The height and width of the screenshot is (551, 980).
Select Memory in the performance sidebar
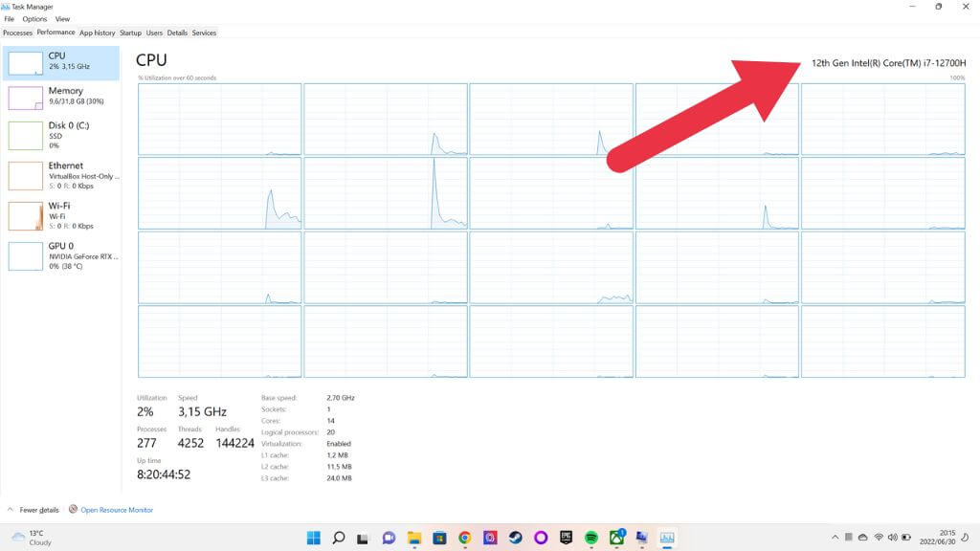pyautogui.click(x=61, y=97)
